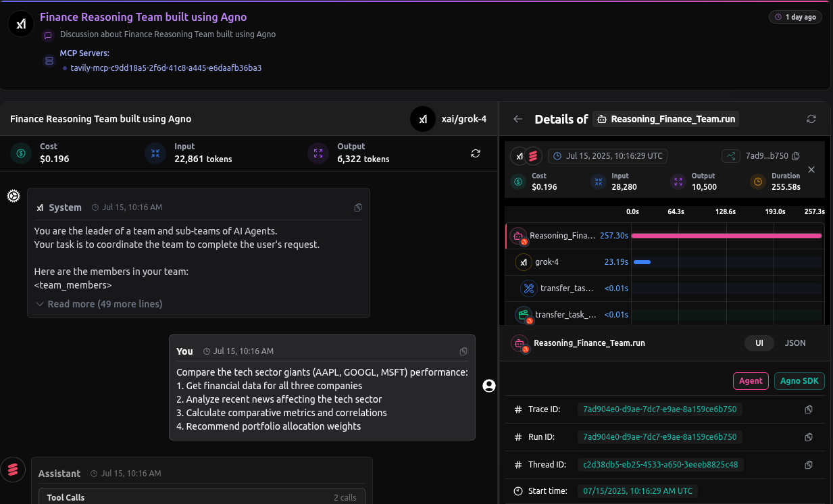The image size is (833, 504).
Task: Refresh the chat cost statistics
Action: point(476,153)
